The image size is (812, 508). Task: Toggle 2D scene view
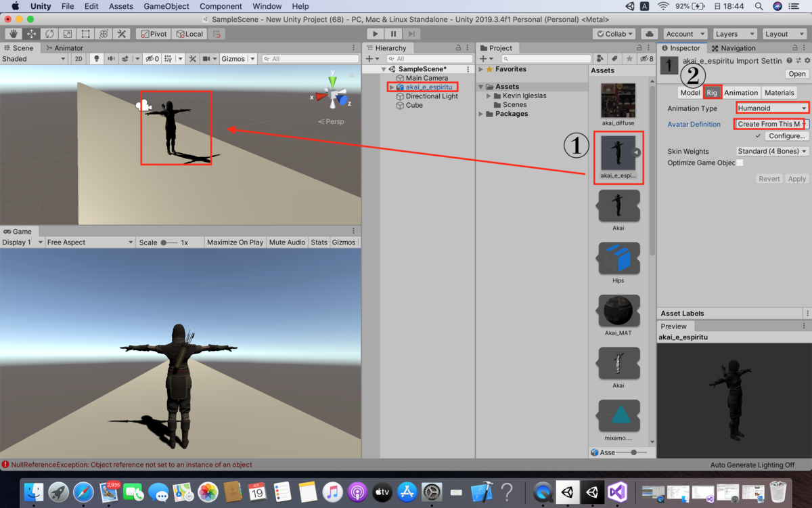coord(78,59)
